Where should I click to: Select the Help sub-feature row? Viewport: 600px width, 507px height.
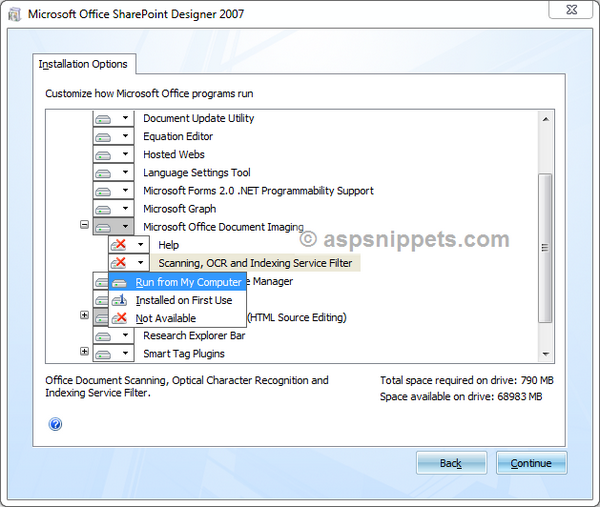169,245
